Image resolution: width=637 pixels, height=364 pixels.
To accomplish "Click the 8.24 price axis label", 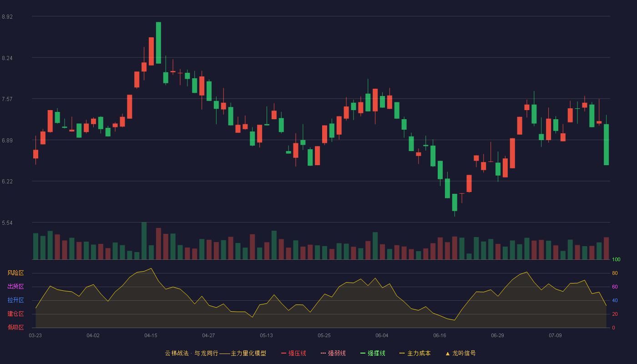I will pos(7,58).
